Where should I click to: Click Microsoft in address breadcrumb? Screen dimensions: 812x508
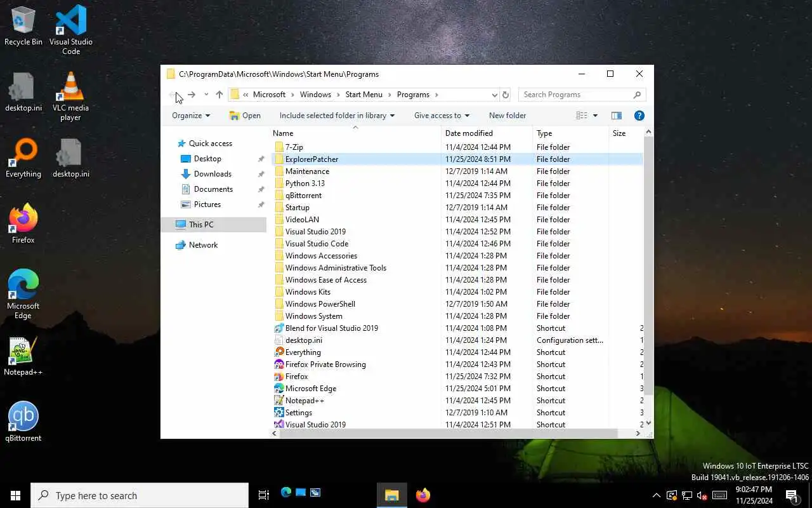click(x=269, y=95)
